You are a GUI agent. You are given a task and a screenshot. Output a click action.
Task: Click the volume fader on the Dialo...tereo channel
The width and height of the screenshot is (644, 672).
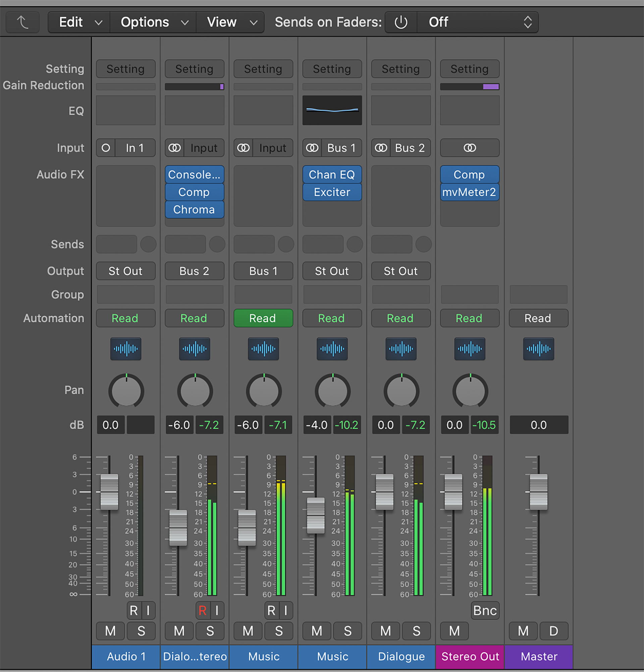(x=178, y=528)
